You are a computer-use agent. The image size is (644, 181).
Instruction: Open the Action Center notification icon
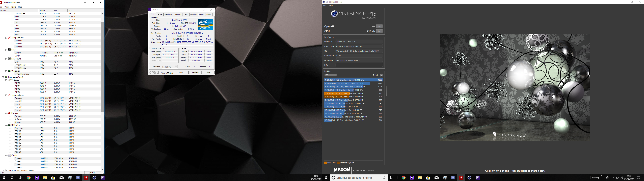(638, 178)
